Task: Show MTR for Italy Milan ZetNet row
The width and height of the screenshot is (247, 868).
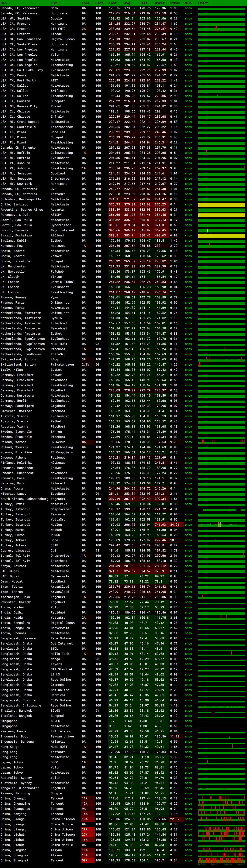Action: (x=189, y=370)
